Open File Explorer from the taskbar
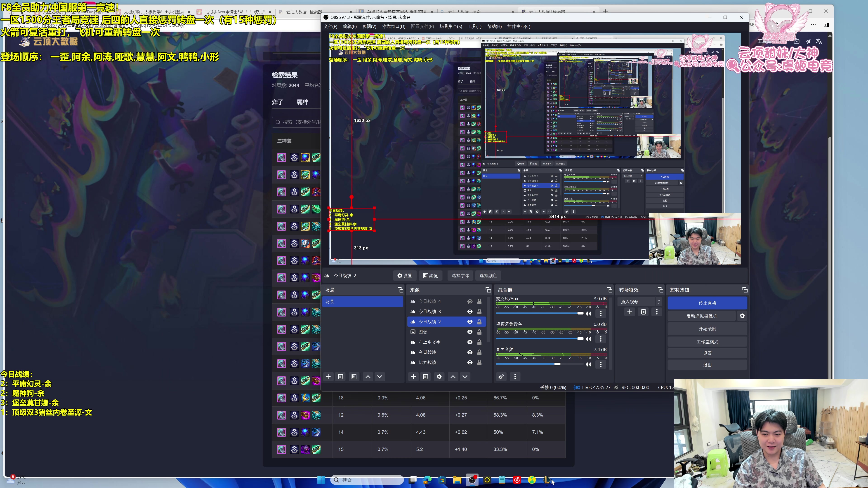 457,480
